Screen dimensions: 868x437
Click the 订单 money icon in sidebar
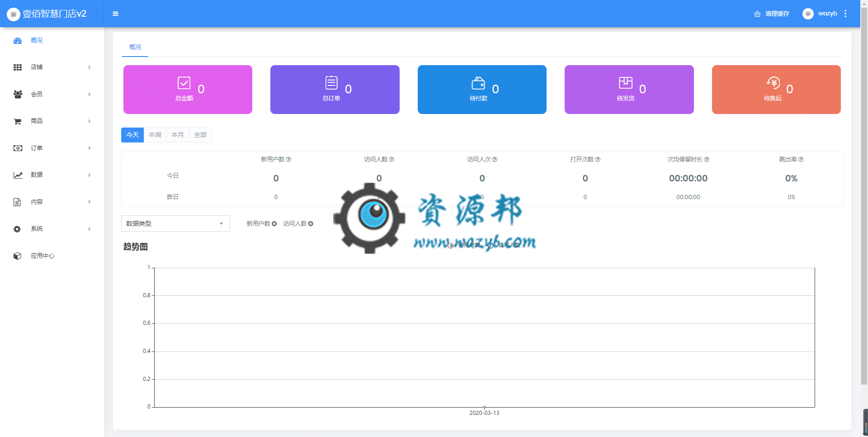[18, 148]
